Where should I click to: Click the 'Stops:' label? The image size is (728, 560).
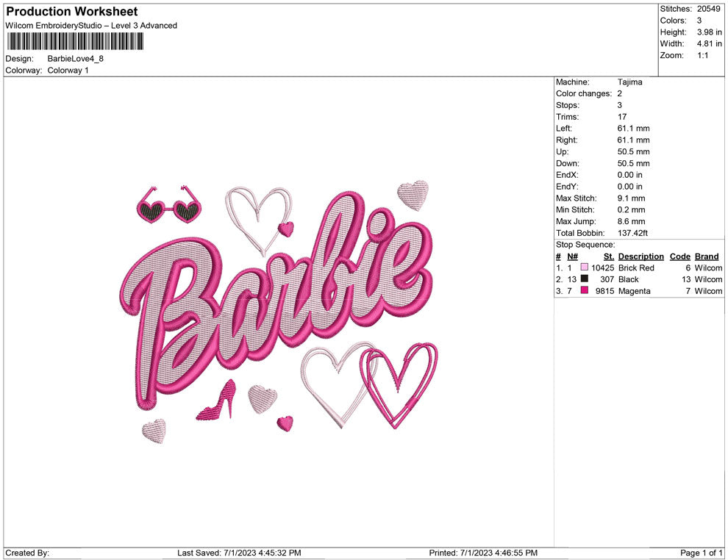click(568, 105)
